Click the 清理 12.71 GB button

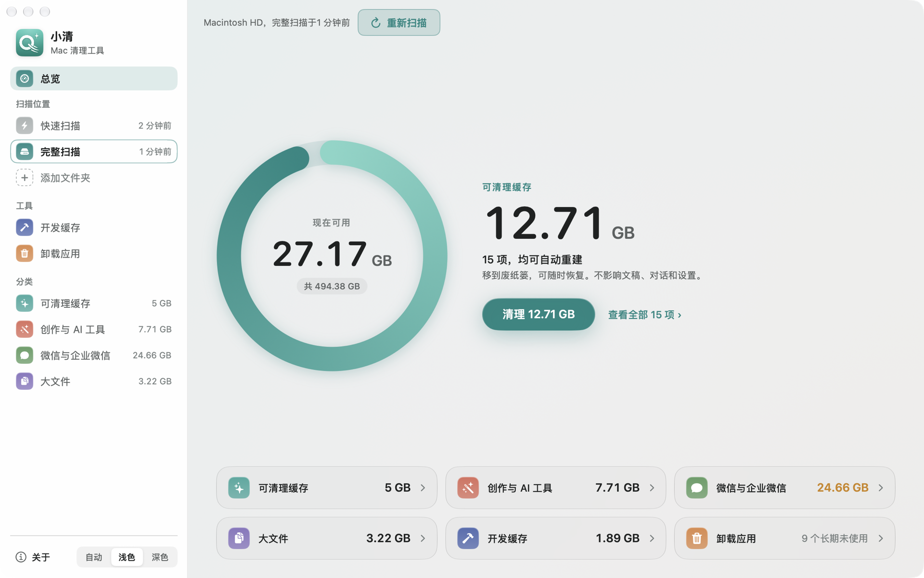(x=539, y=315)
